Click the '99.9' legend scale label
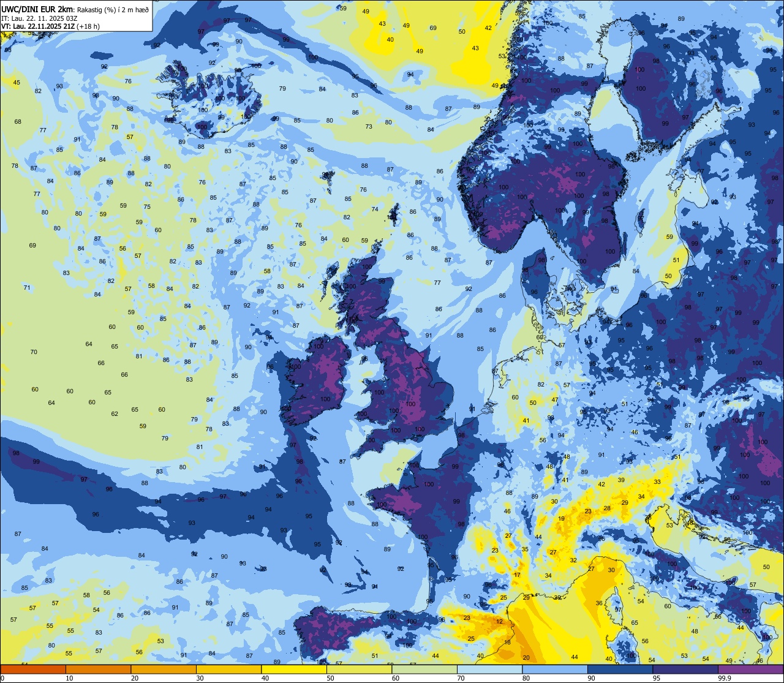Image resolution: width=784 pixels, height=683 pixels. pyautogui.click(x=725, y=678)
